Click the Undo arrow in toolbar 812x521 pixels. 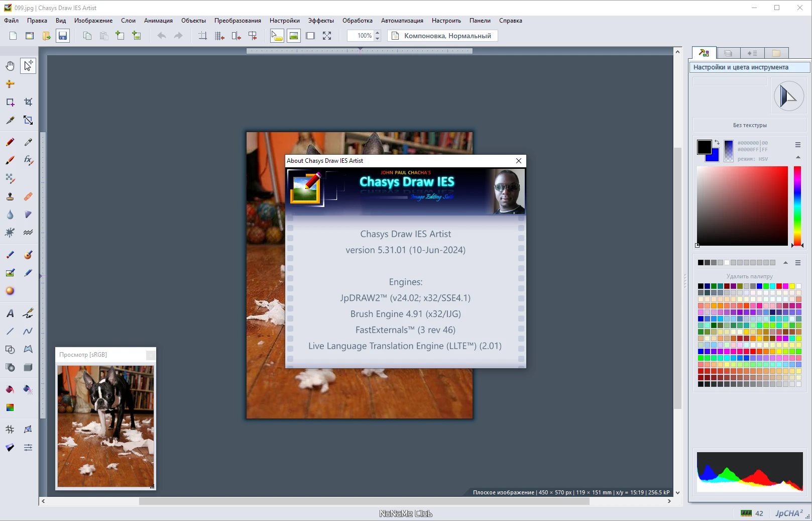[161, 36]
